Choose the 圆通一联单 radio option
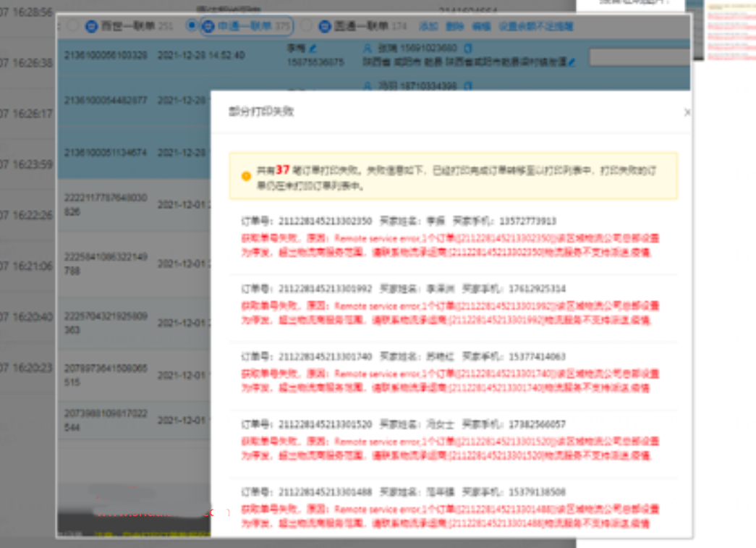This screenshot has height=548, width=756. (307, 25)
